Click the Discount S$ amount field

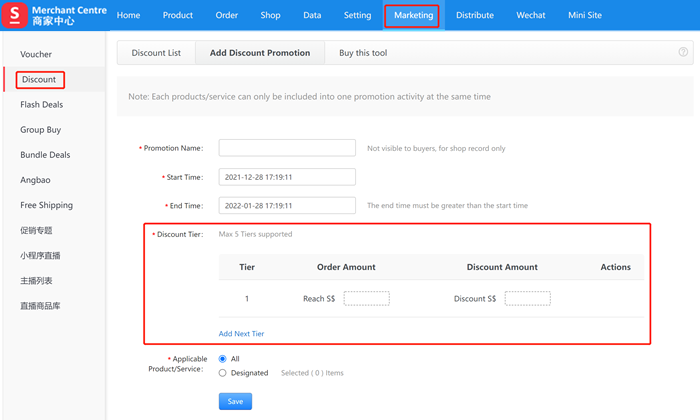tap(527, 298)
